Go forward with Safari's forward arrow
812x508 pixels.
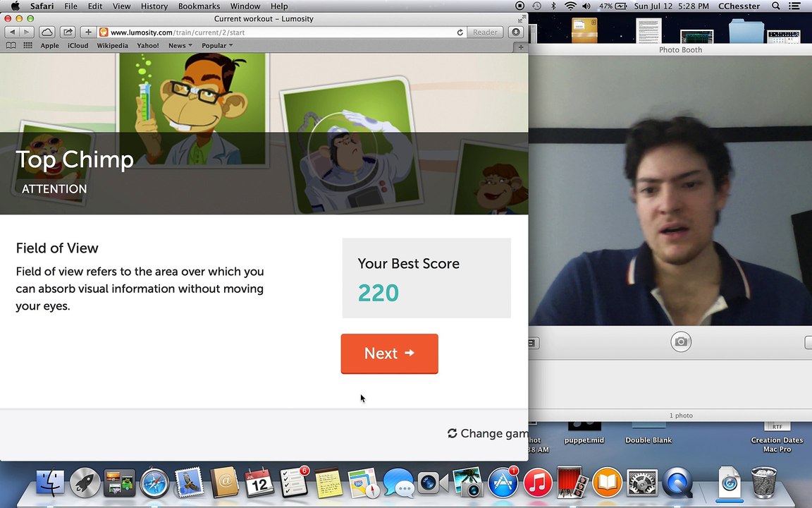click(x=27, y=32)
